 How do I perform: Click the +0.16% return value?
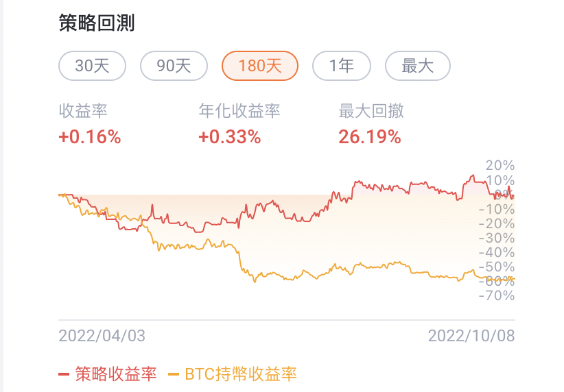click(x=90, y=136)
